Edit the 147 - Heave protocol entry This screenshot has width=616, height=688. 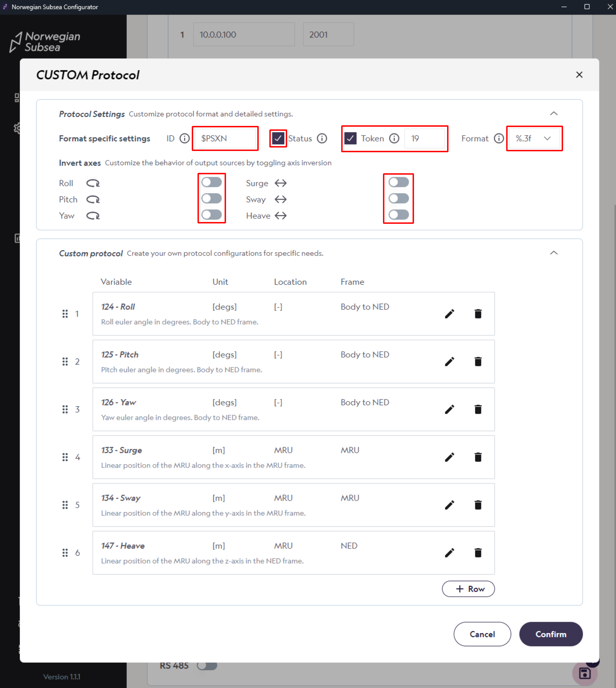coord(449,553)
